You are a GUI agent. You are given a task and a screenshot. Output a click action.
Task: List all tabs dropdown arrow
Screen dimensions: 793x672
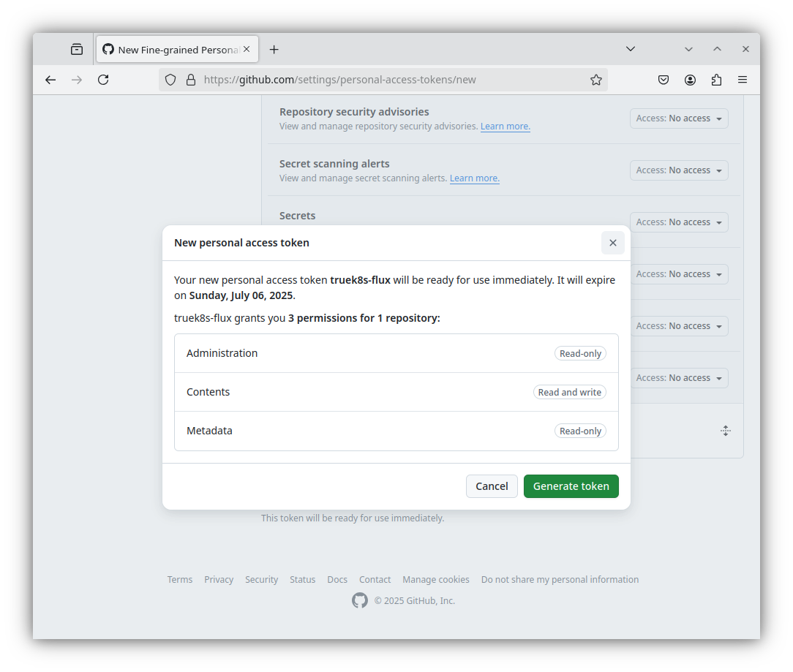tap(631, 49)
